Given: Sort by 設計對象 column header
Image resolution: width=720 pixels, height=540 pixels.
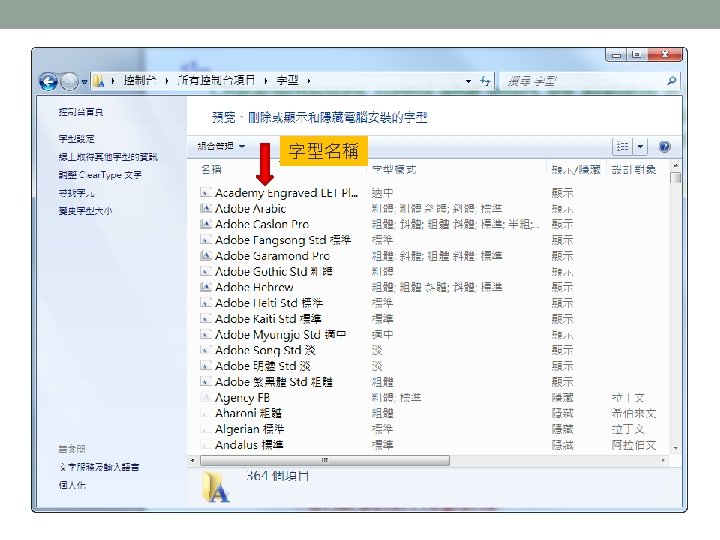Looking at the screenshot, I should [634, 169].
